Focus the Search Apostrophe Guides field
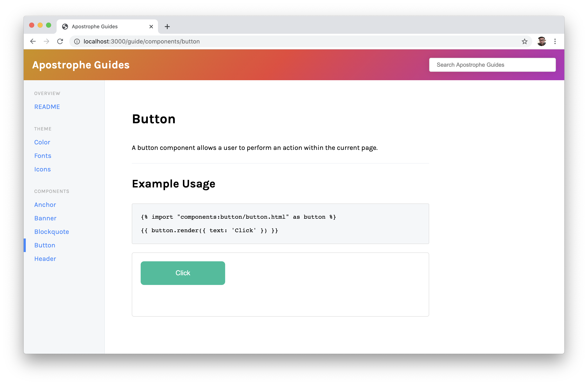The width and height of the screenshot is (588, 385). pyautogui.click(x=492, y=65)
